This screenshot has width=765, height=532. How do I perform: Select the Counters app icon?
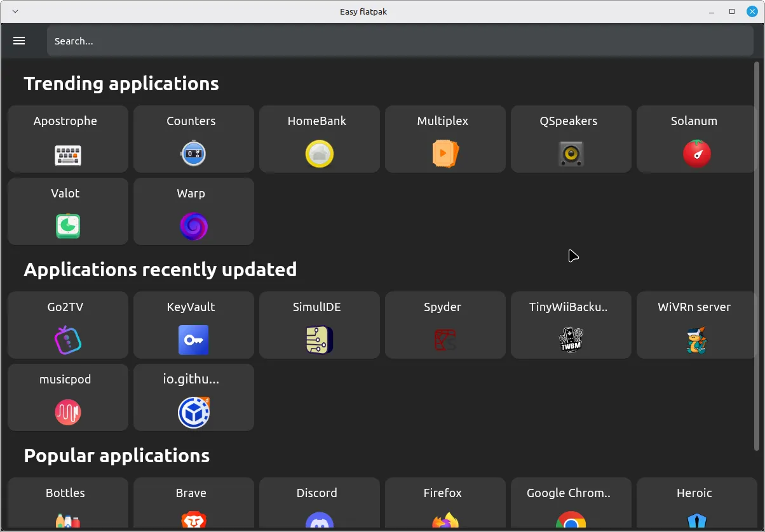coord(193,154)
